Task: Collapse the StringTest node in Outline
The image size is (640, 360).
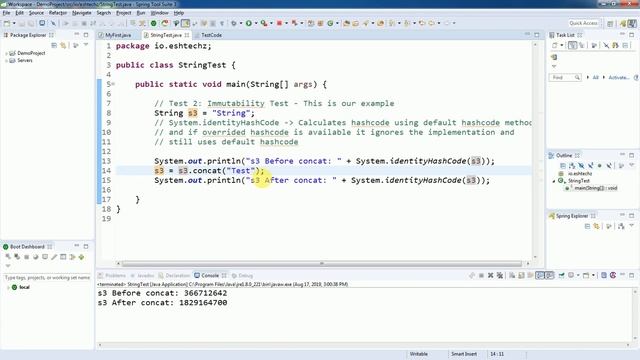Action: (554, 181)
